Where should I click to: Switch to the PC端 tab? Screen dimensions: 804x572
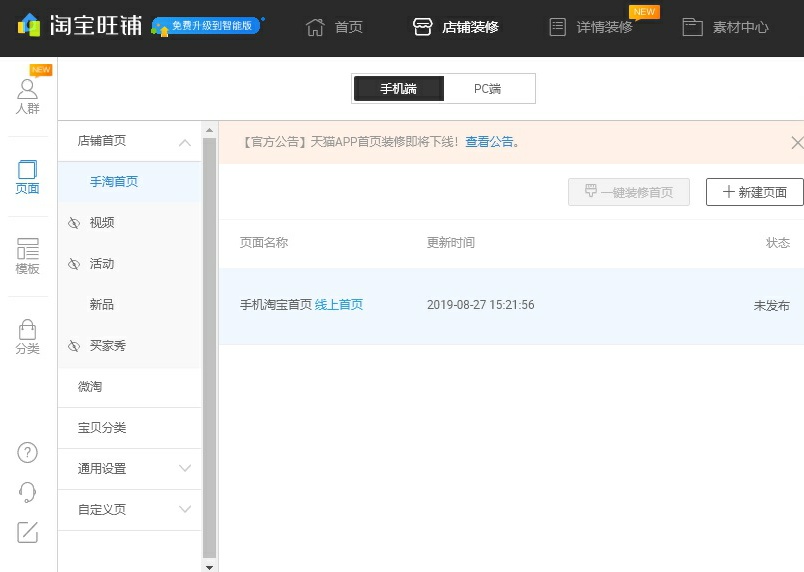coord(487,89)
